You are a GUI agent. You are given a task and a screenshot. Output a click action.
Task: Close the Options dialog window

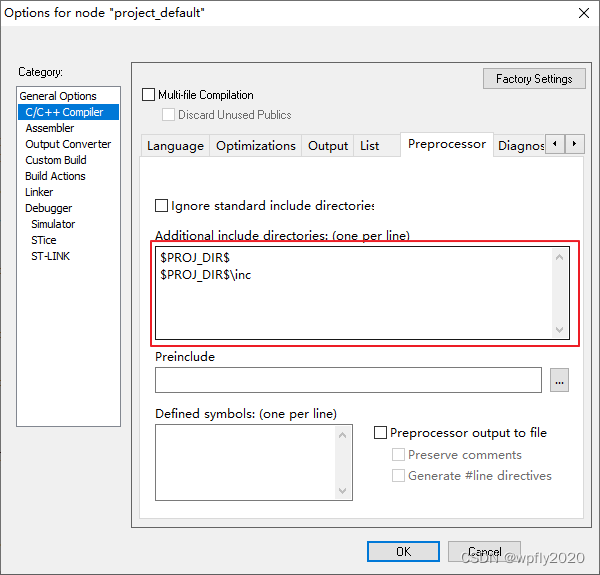coord(584,13)
